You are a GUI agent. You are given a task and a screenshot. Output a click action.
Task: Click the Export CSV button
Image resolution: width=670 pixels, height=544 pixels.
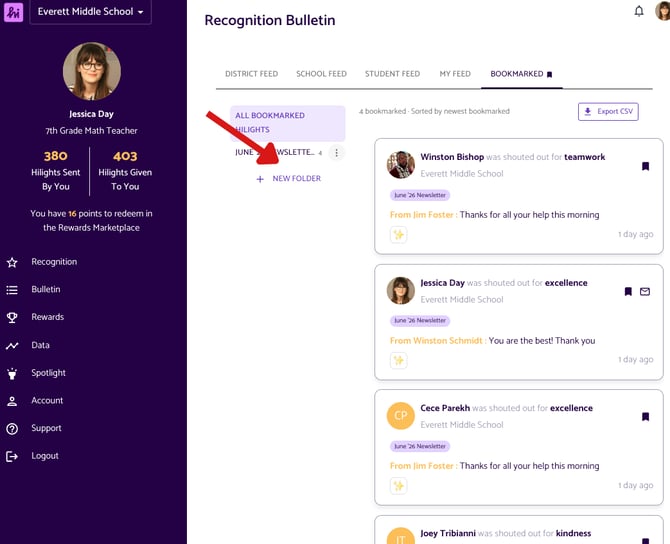608,112
